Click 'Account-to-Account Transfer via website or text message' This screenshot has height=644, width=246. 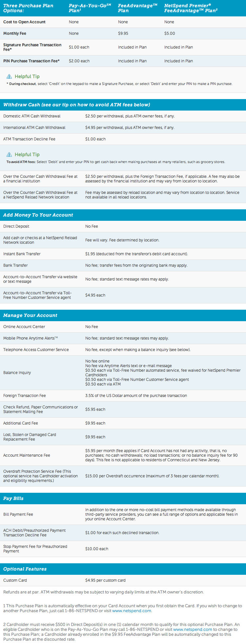pos(40,279)
